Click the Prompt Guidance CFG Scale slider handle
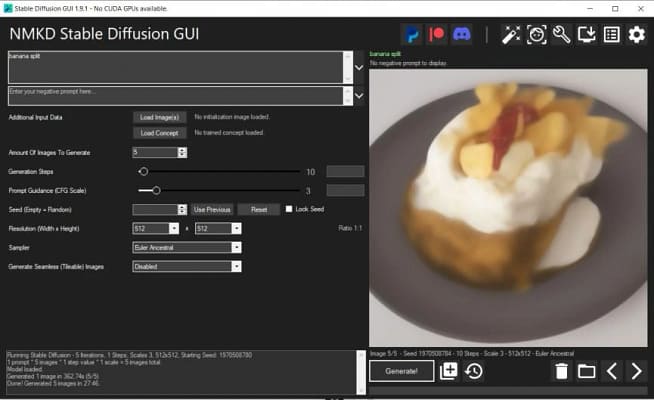The image size is (654, 400). (x=156, y=191)
